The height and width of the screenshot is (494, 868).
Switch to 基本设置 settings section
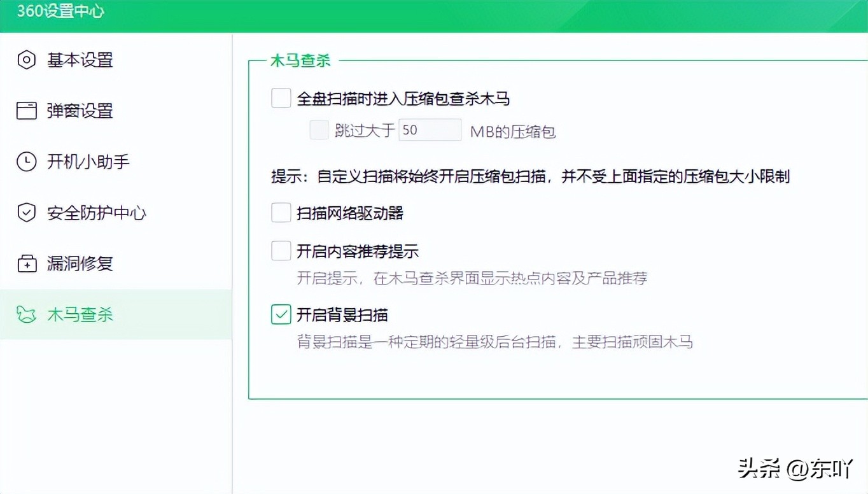[x=79, y=60]
